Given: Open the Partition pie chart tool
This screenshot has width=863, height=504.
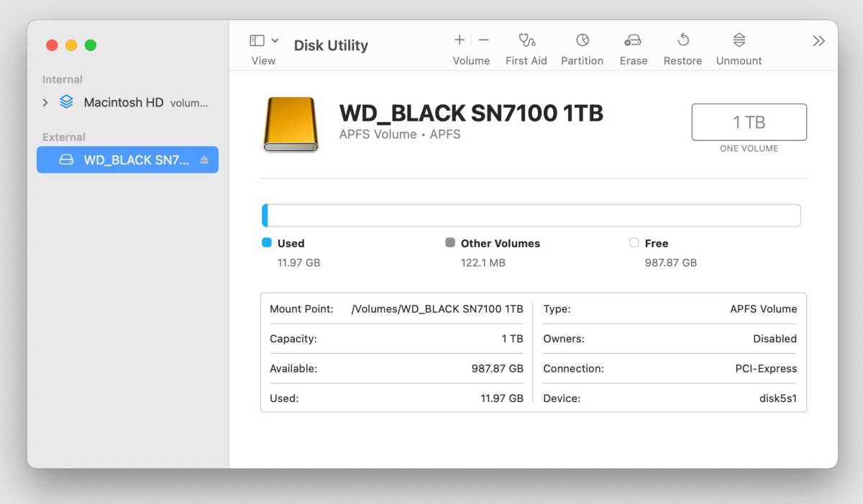Looking at the screenshot, I should click(x=583, y=40).
